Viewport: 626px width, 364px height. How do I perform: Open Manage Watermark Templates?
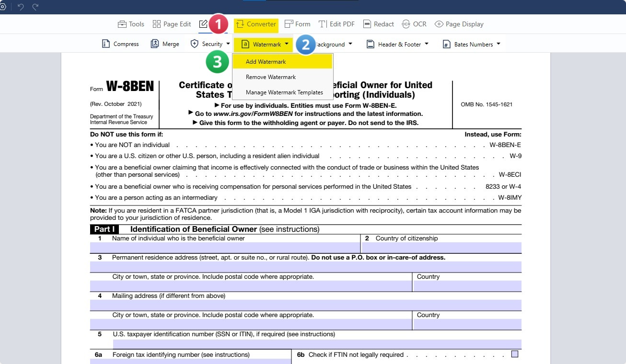tap(282, 92)
